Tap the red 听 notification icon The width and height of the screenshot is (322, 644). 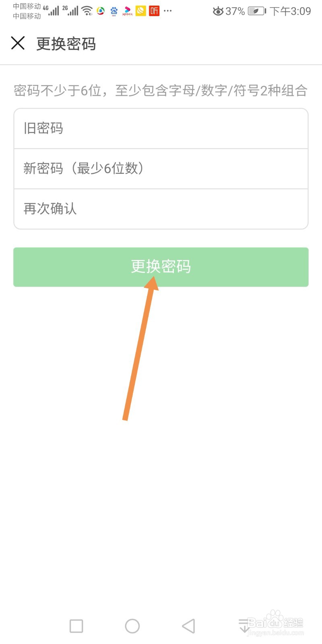(153, 10)
